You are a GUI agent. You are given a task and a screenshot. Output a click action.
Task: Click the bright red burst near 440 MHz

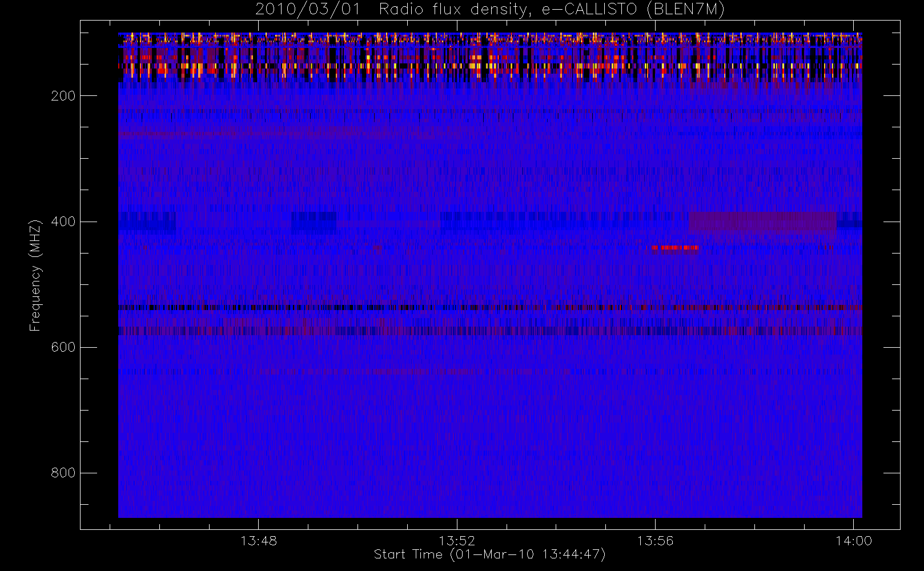(x=675, y=248)
